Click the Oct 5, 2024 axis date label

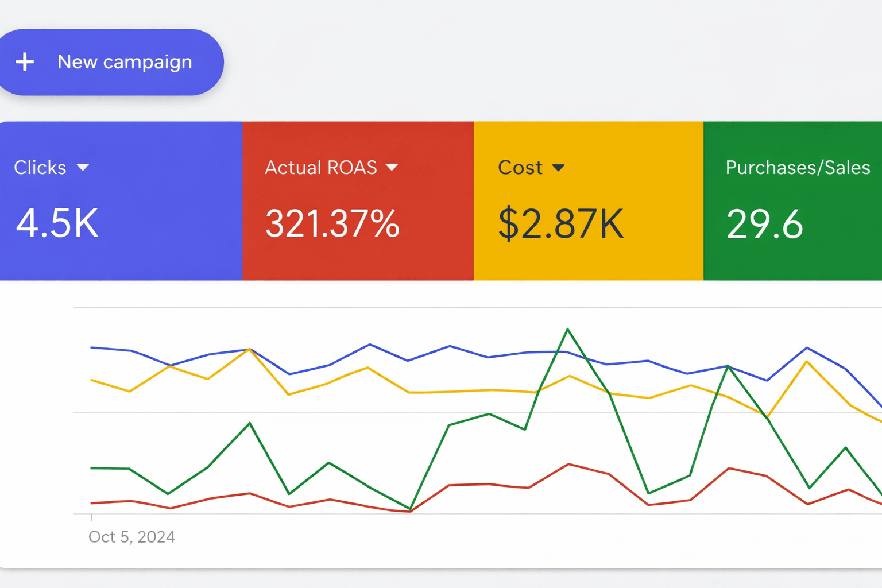(131, 537)
